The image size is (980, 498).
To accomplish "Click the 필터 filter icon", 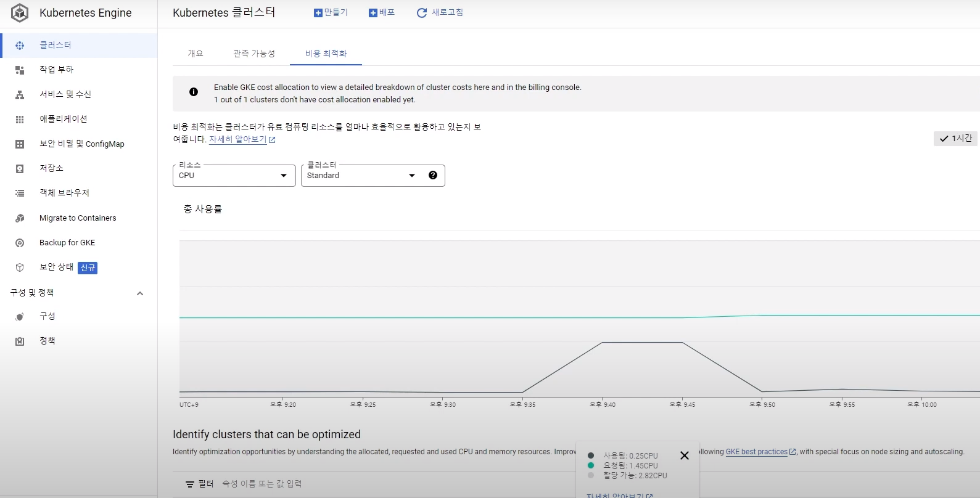I will (x=190, y=484).
